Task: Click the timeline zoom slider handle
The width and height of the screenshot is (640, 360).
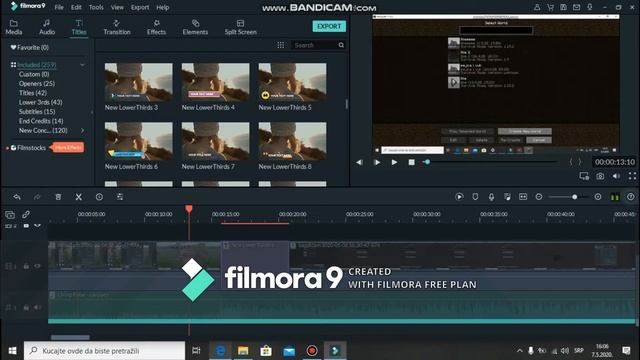Action: coord(574,197)
